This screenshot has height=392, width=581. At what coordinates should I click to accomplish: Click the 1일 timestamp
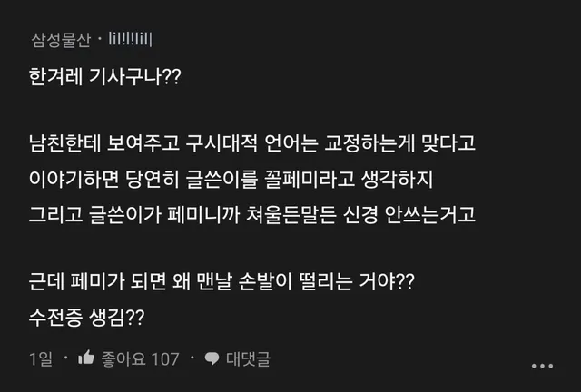click(x=40, y=358)
